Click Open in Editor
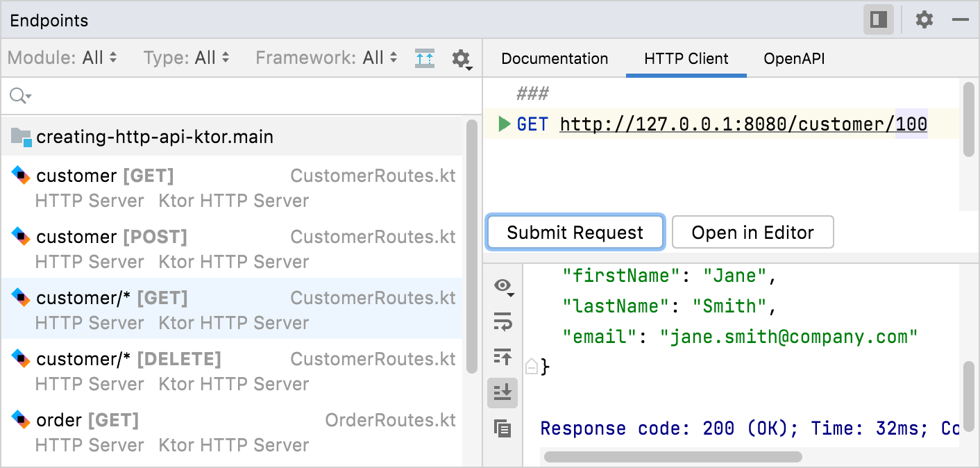 click(x=752, y=232)
